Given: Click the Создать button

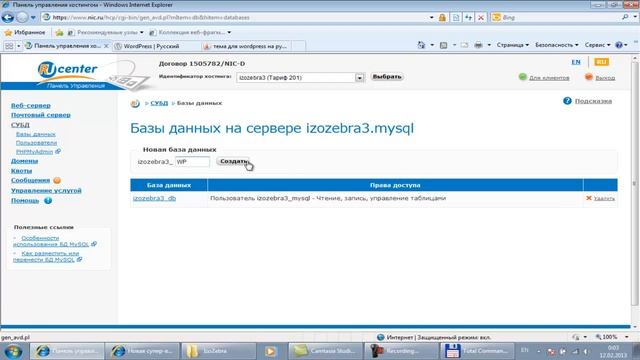Looking at the screenshot, I should tap(233, 161).
